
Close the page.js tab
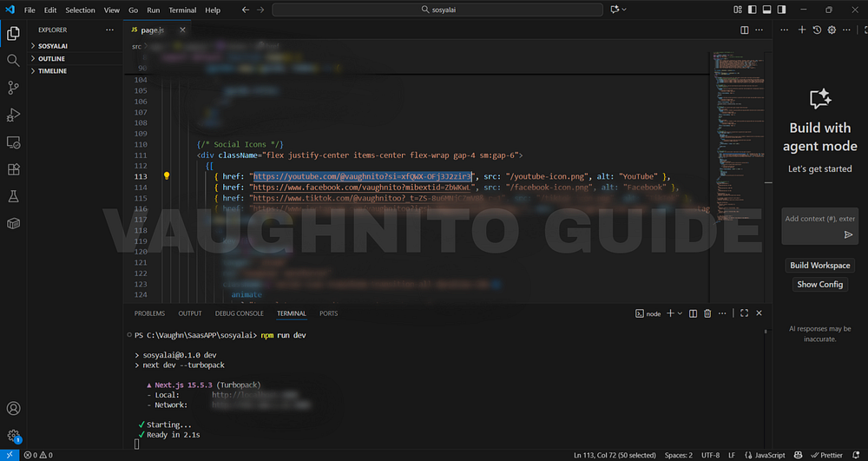[x=182, y=30]
